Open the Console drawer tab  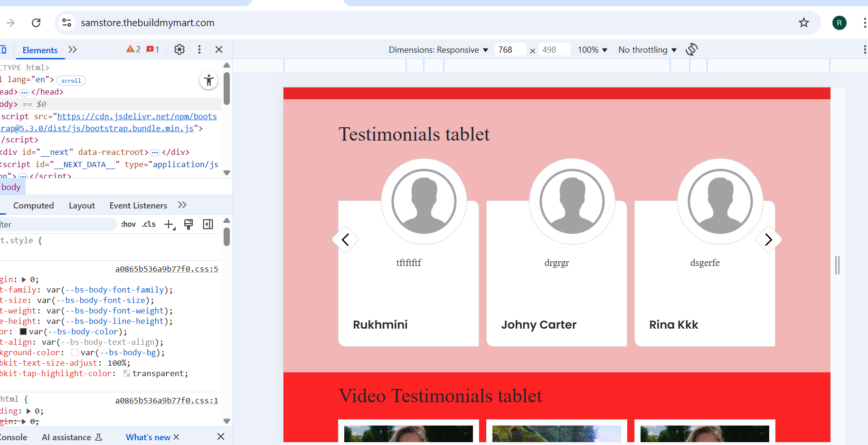click(x=13, y=437)
